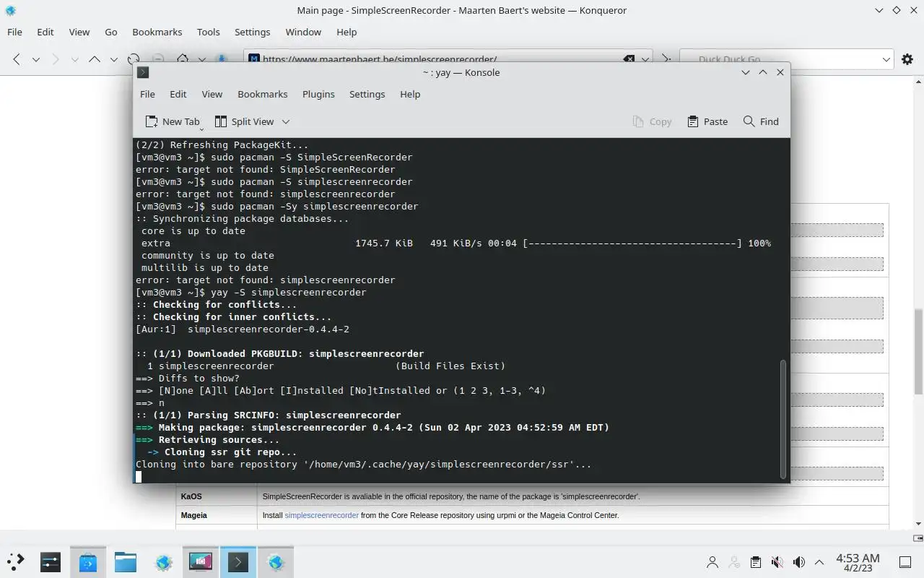Viewport: 924px width, 578px height.
Task: Open Konqueror Edit menu
Action: pyautogui.click(x=45, y=32)
